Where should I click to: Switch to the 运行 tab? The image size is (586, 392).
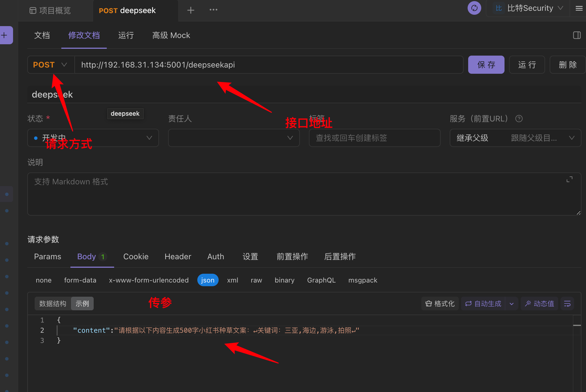click(126, 35)
